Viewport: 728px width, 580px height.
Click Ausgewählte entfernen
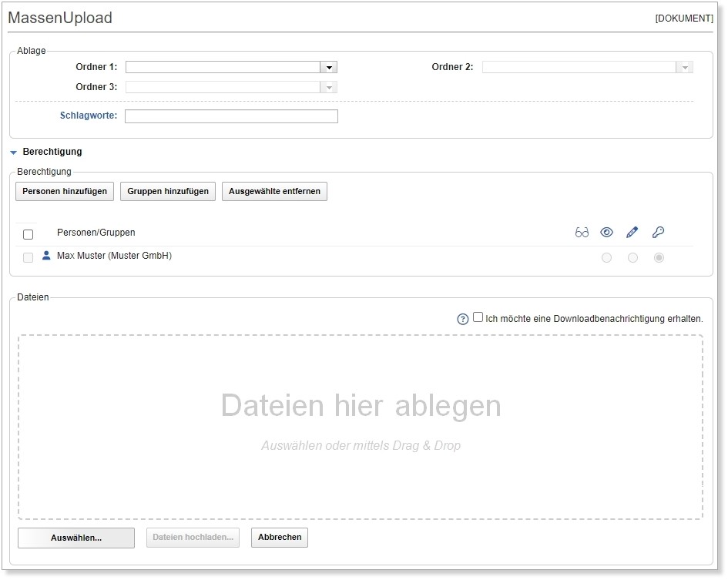[274, 191]
